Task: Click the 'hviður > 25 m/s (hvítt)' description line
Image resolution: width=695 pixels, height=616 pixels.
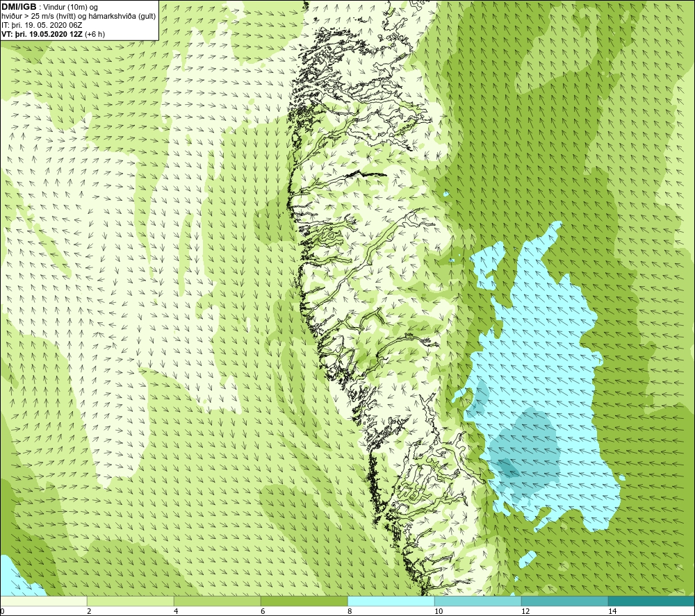Action: tap(79, 17)
